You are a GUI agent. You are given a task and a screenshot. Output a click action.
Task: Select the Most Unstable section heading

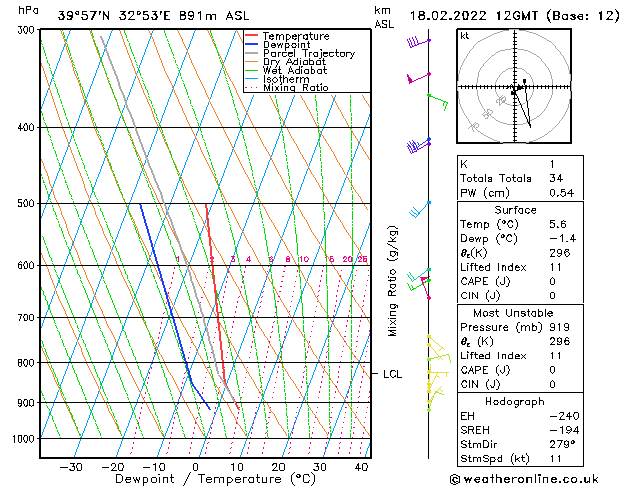(x=515, y=311)
